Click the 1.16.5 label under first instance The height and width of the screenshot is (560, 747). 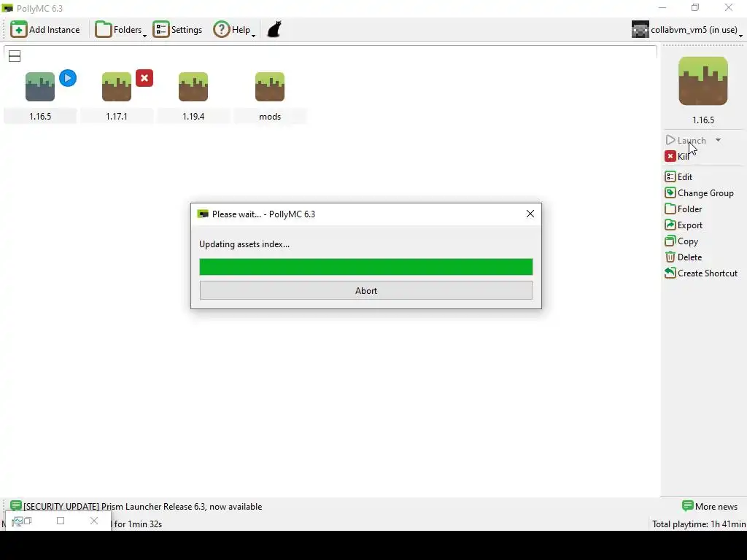[40, 117]
